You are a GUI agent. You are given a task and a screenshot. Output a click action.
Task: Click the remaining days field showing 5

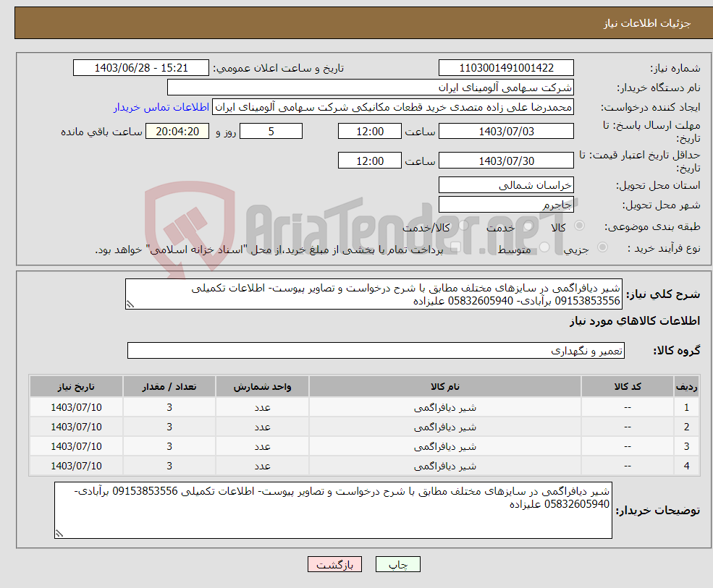(271, 132)
